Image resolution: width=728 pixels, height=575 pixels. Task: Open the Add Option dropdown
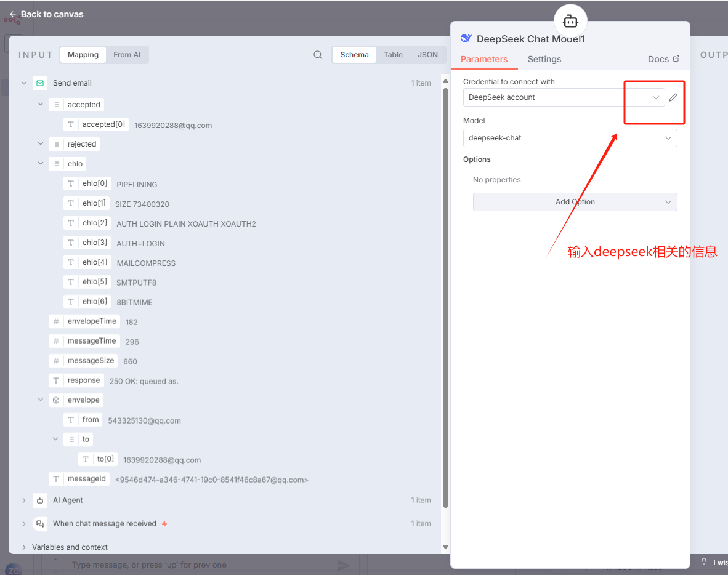pyautogui.click(x=575, y=202)
